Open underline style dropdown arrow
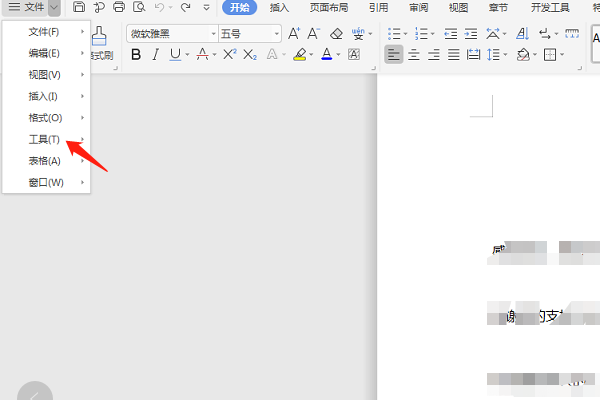Screen dimensions: 600x400 coord(187,55)
